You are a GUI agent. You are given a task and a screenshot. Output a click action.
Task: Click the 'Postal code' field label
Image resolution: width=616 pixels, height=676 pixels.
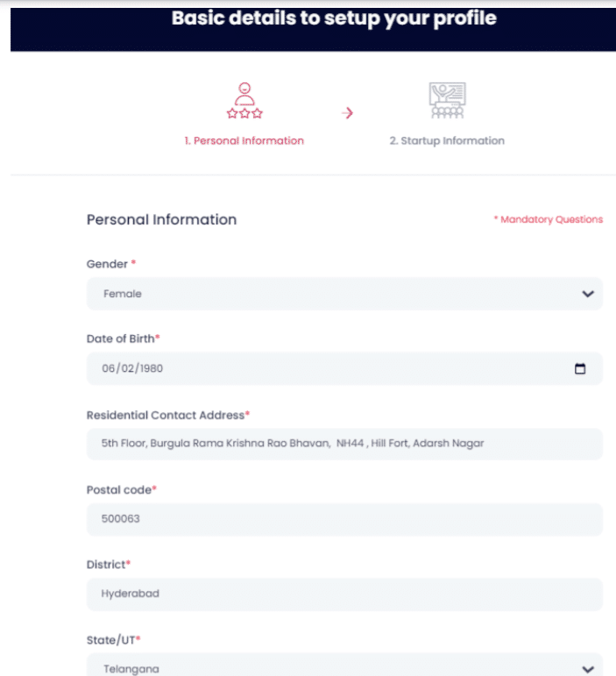(118, 489)
